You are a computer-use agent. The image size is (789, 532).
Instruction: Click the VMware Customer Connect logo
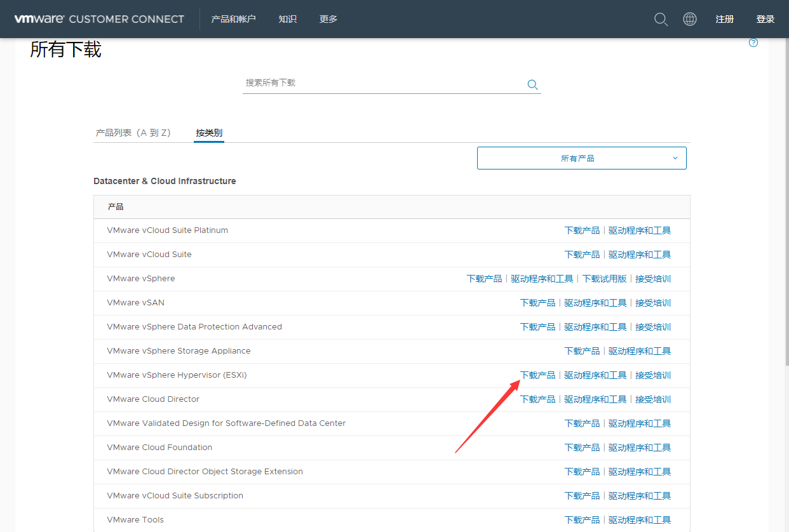pyautogui.click(x=99, y=19)
